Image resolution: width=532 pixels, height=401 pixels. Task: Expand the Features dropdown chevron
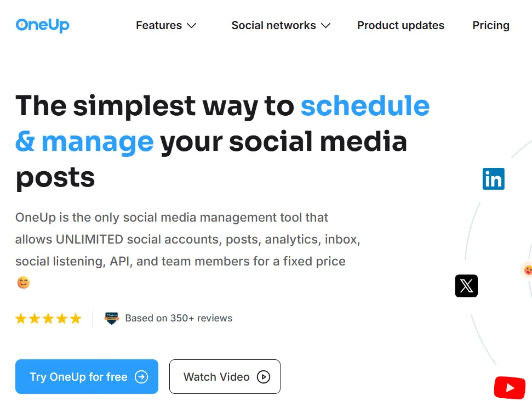click(x=191, y=26)
